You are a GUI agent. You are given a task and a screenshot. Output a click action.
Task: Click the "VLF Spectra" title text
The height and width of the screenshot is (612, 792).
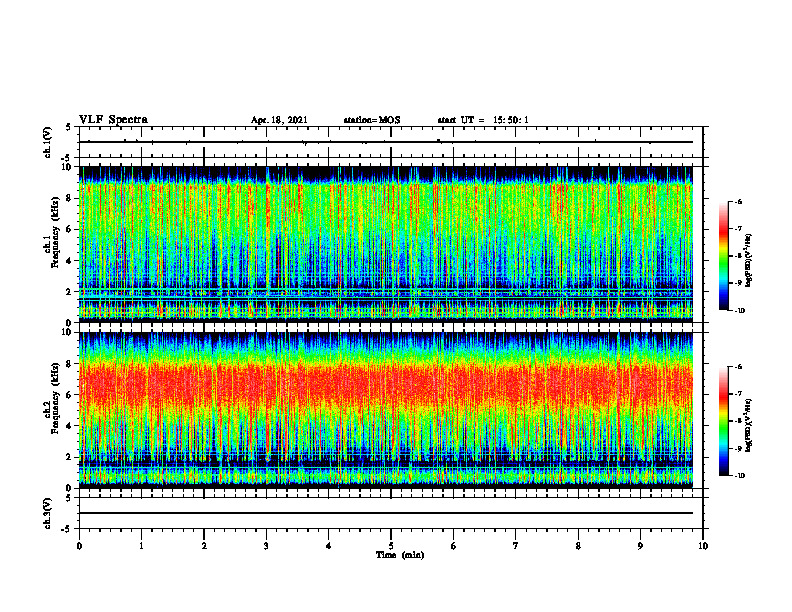(x=113, y=120)
